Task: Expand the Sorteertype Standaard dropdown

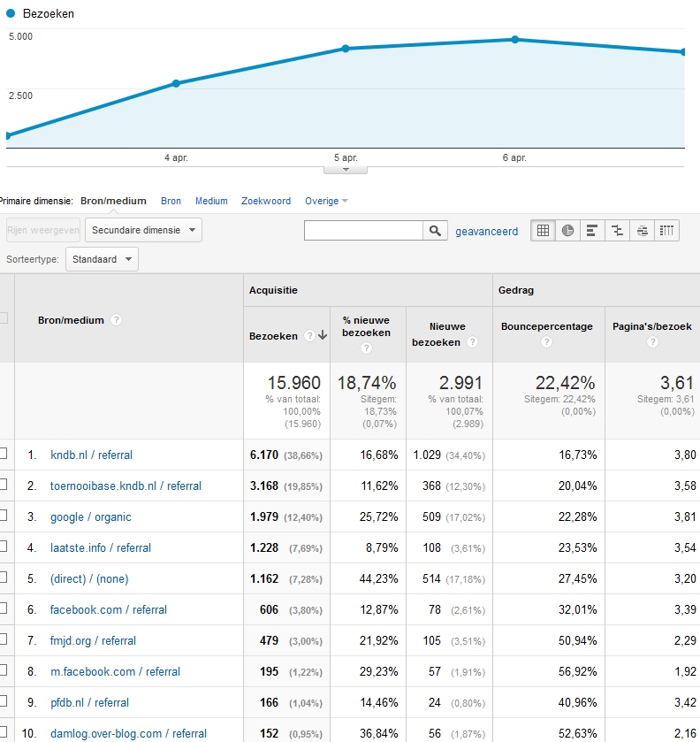Action: click(x=102, y=259)
